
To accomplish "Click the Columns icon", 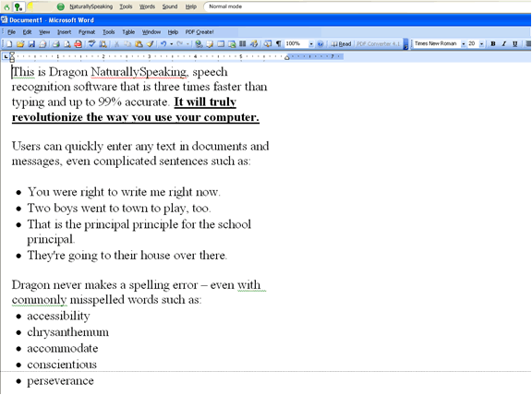I will tap(243, 43).
